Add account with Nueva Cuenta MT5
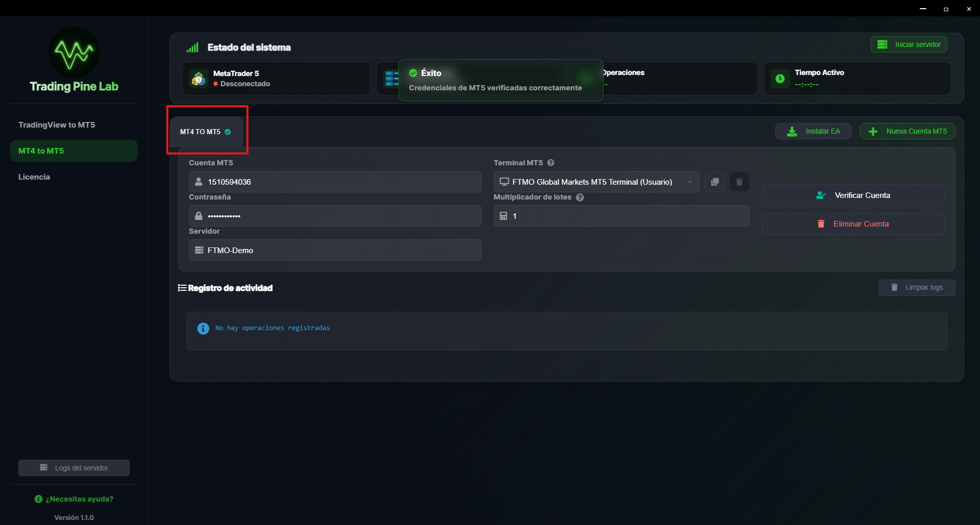Image resolution: width=980 pixels, height=525 pixels. tap(907, 131)
